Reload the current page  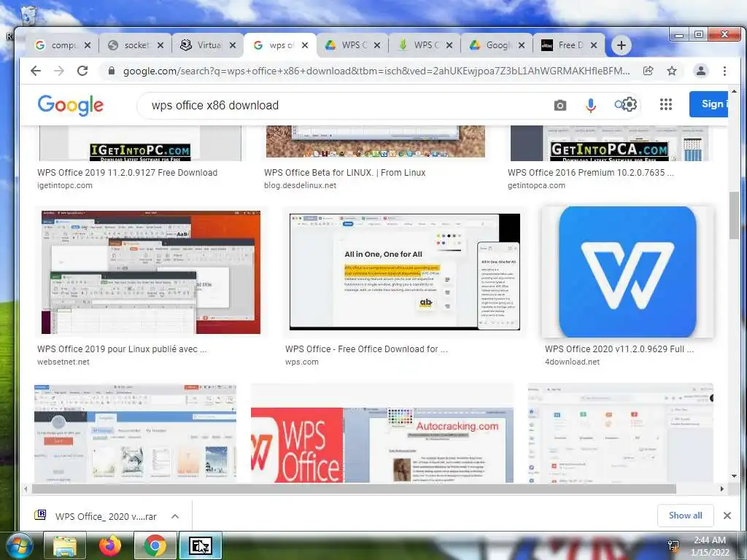pos(82,71)
